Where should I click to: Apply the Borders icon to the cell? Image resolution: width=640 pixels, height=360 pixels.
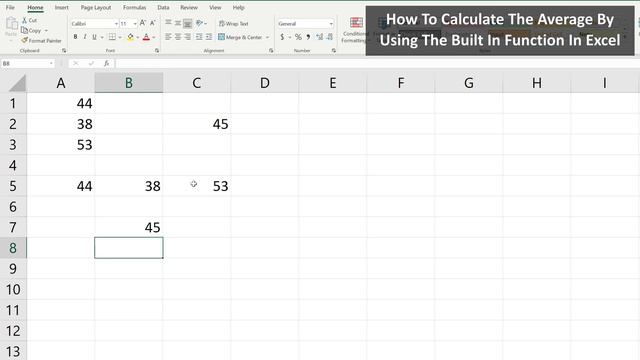[112, 37]
